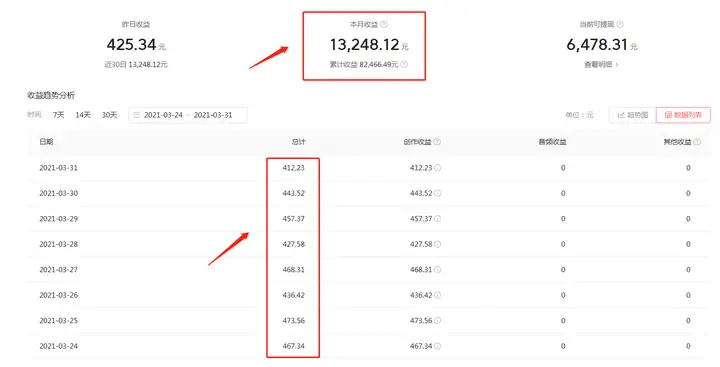Click 音频收益 value 0 for 2021-03-28
The height and width of the screenshot is (367, 720).
tap(563, 244)
